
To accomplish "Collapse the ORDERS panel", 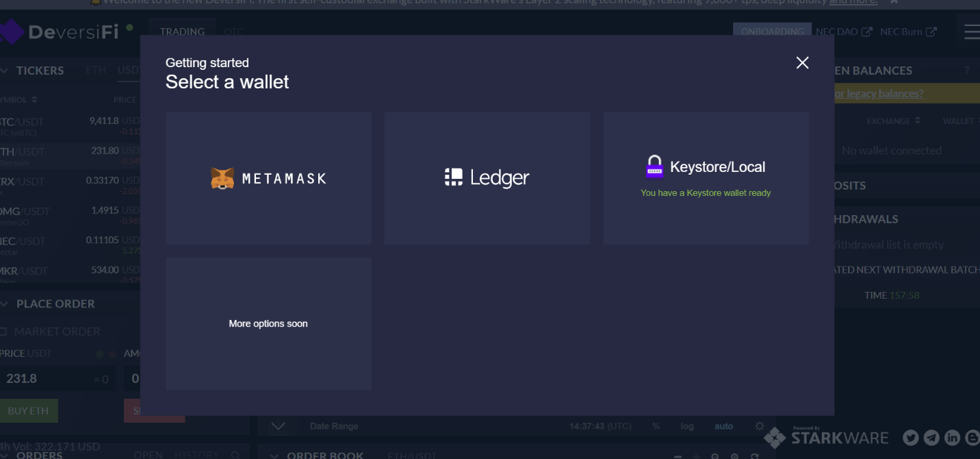I will [4, 455].
